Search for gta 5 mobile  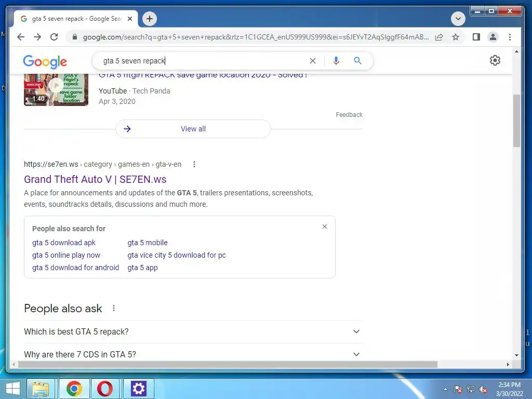148,243
